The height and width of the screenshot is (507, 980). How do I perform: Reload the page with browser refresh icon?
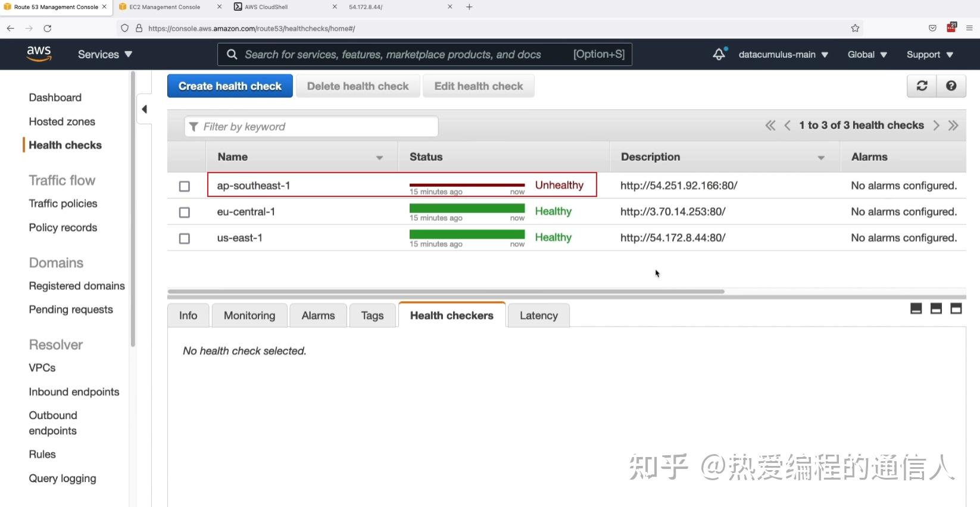pos(48,28)
